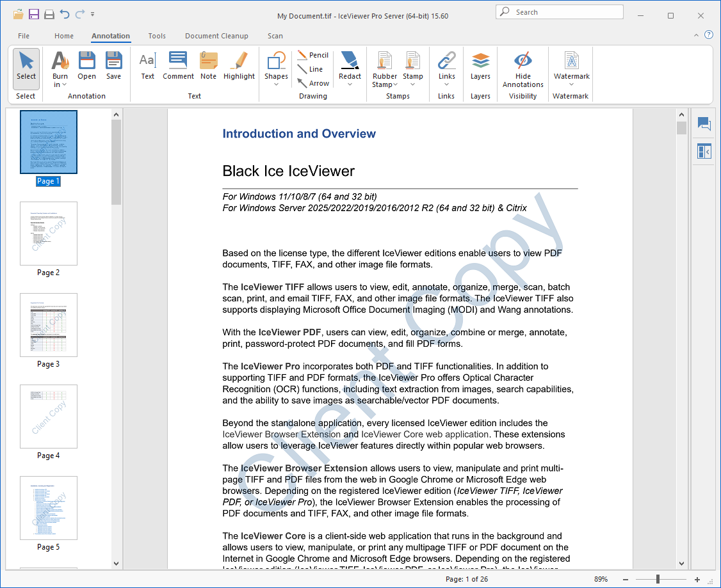Open the Layers tool
This screenshot has width=721, height=588.
480,66
